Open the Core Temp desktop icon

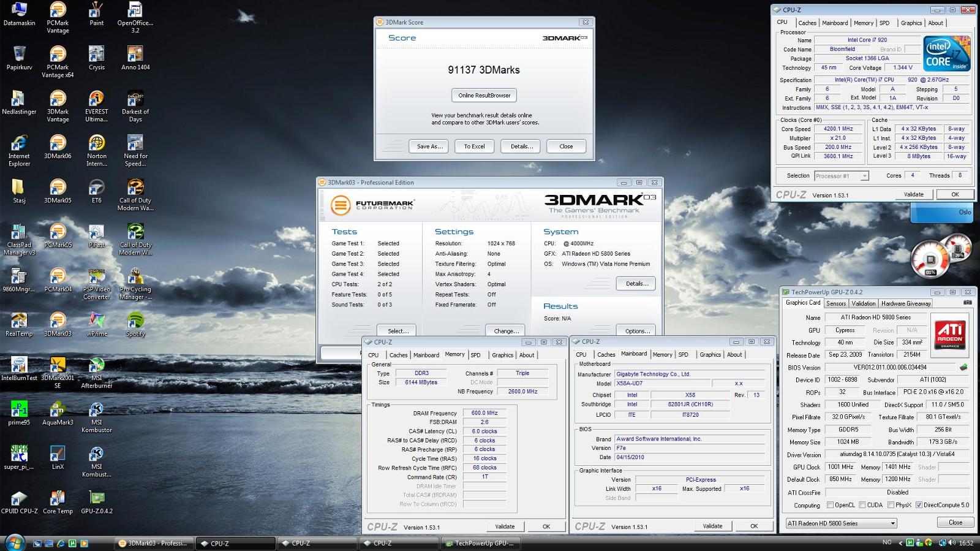tap(58, 502)
